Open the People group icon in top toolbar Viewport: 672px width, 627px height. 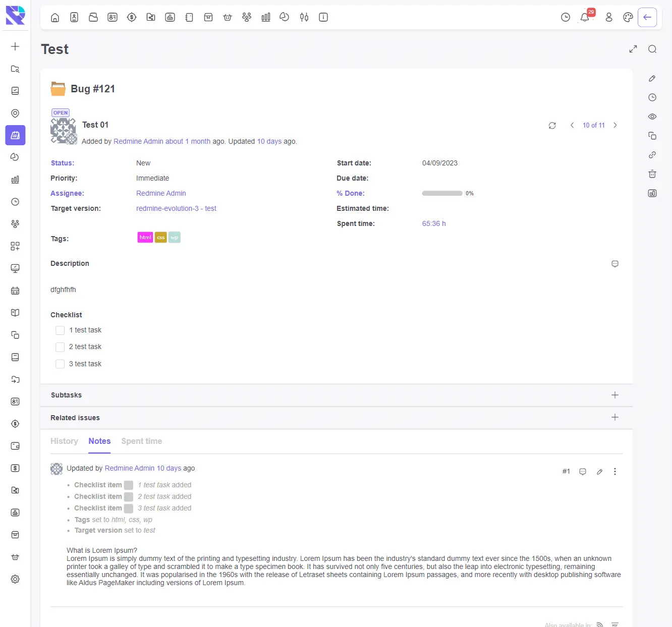(247, 17)
